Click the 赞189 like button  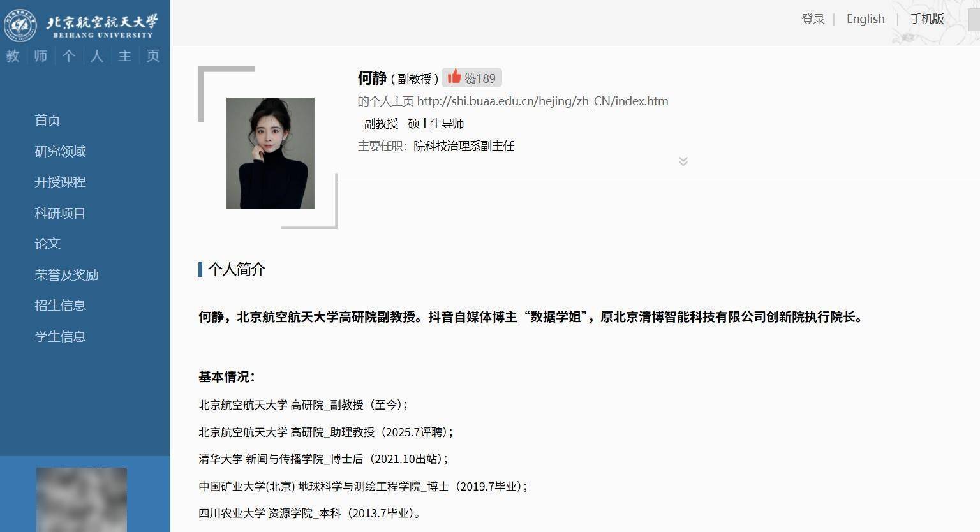pyautogui.click(x=471, y=77)
